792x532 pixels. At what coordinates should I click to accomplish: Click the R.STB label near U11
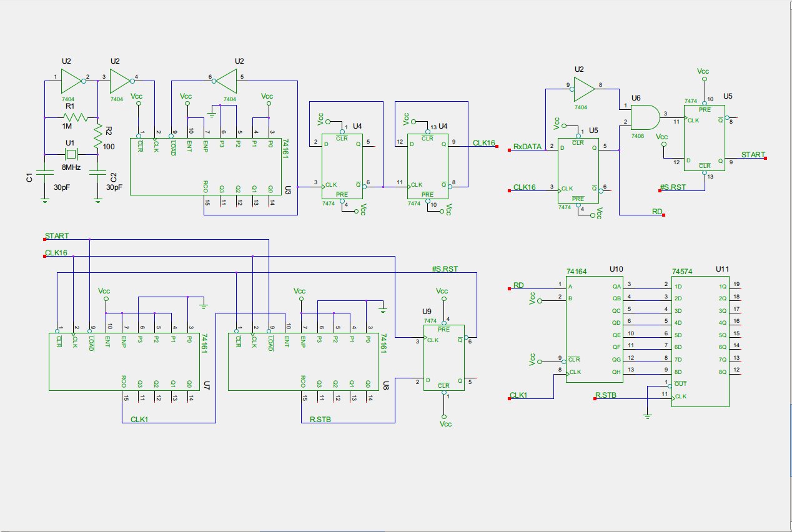[605, 396]
